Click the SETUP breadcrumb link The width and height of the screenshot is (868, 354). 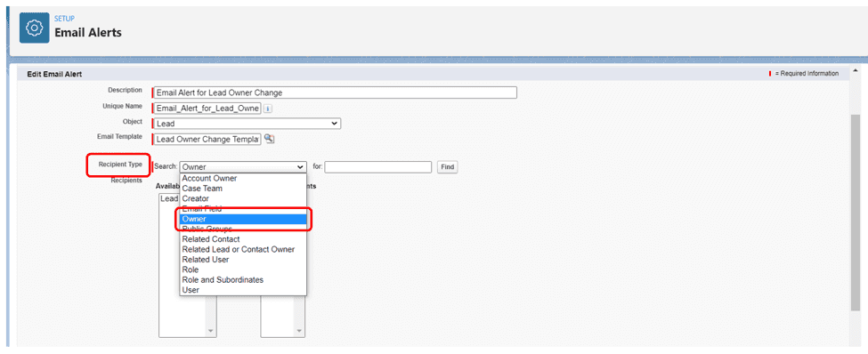point(64,19)
